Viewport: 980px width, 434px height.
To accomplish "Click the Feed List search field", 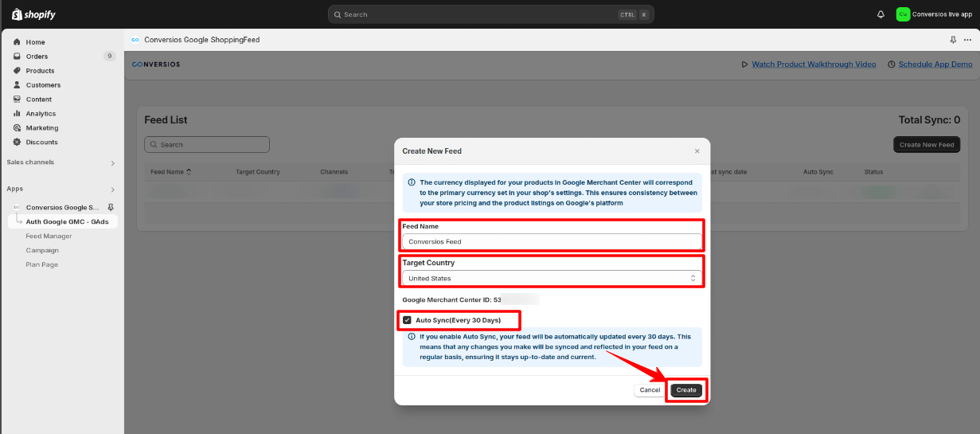I will (x=207, y=145).
